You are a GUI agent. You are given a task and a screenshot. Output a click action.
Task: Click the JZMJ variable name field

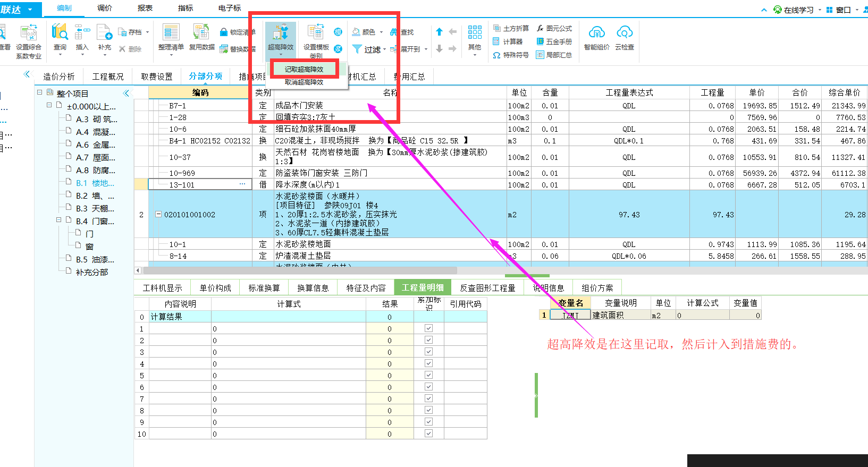point(570,315)
